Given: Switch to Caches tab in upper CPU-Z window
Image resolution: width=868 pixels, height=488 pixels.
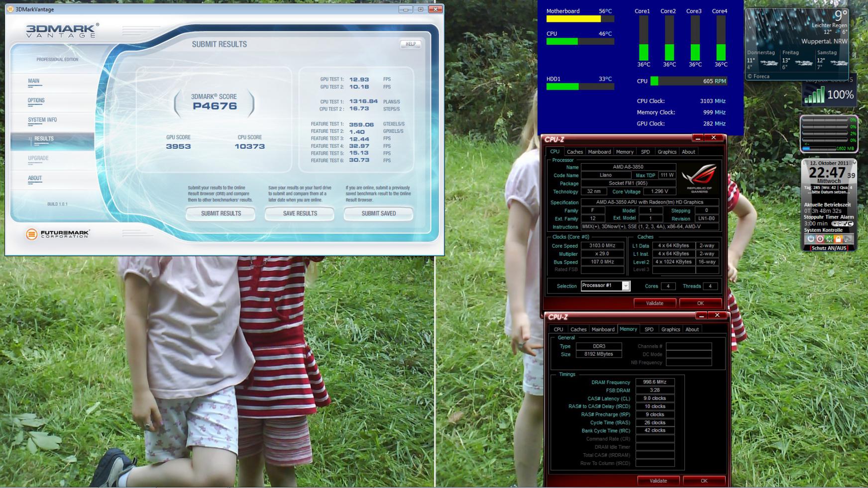Looking at the screenshot, I should pos(575,152).
